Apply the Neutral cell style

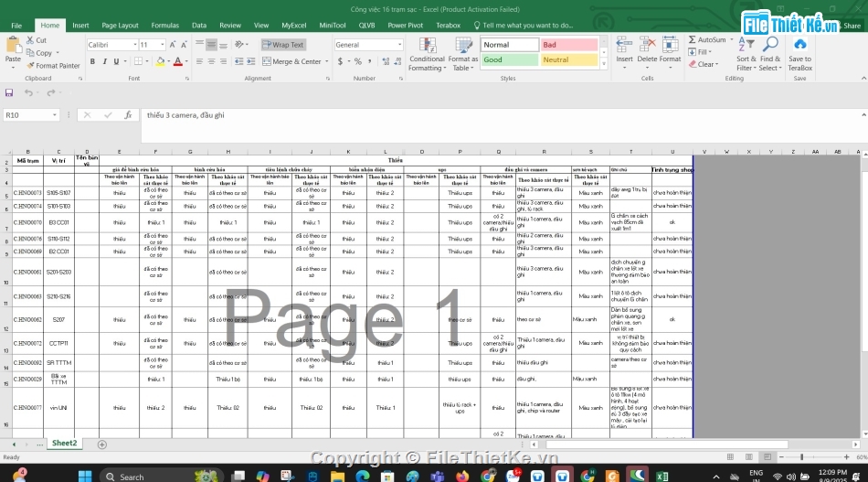569,59
